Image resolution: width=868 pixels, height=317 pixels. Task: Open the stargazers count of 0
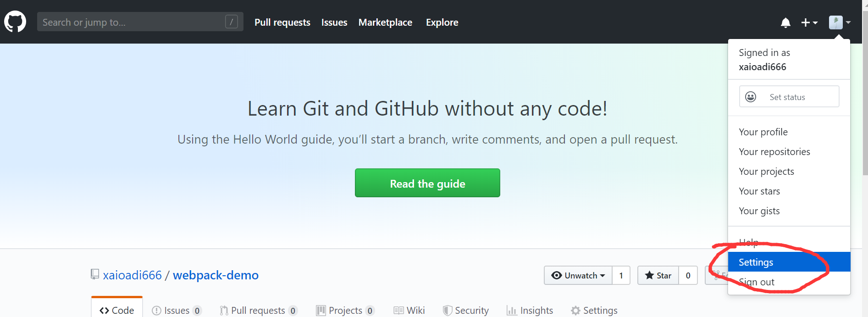[688, 275]
